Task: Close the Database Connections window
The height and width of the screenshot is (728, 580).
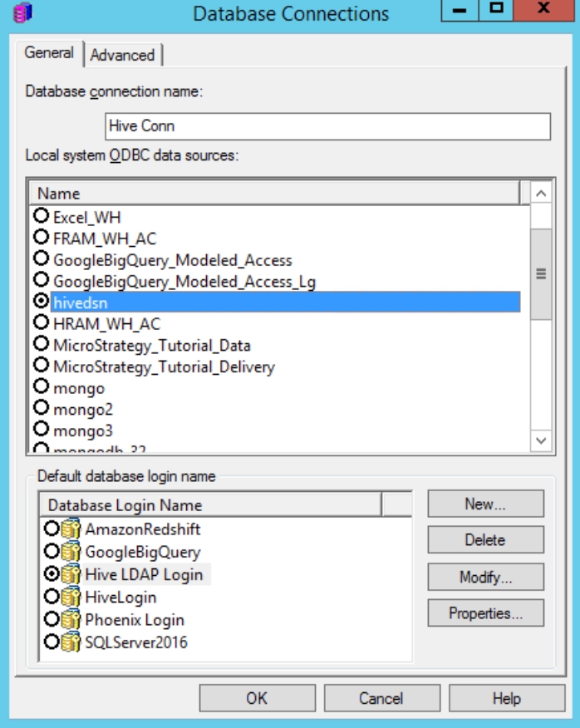Action: coord(543,10)
